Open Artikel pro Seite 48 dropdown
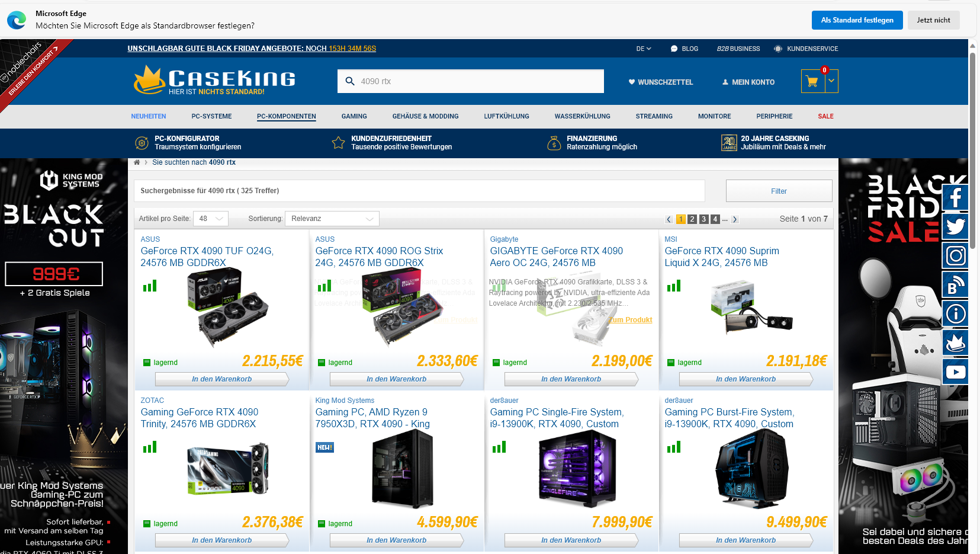 click(x=211, y=219)
